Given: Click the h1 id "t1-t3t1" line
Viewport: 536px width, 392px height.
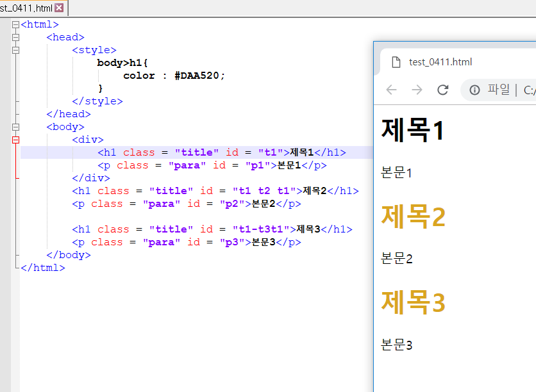Looking at the screenshot, I should [x=212, y=229].
